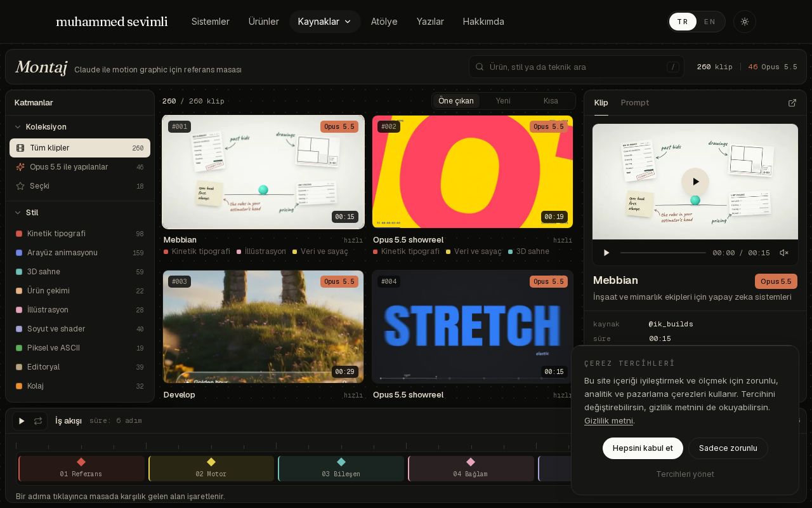Viewport: 812px width, 508px height.
Task: Open clip in new window icon
Action: click(792, 103)
